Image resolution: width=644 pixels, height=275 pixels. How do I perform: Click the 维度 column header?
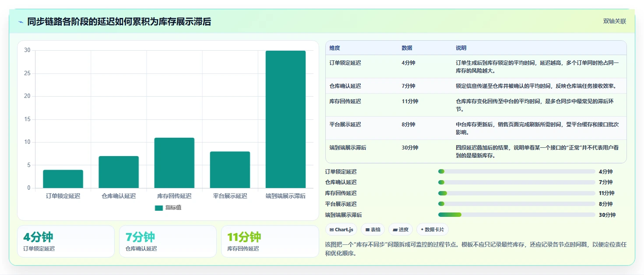(x=335, y=48)
